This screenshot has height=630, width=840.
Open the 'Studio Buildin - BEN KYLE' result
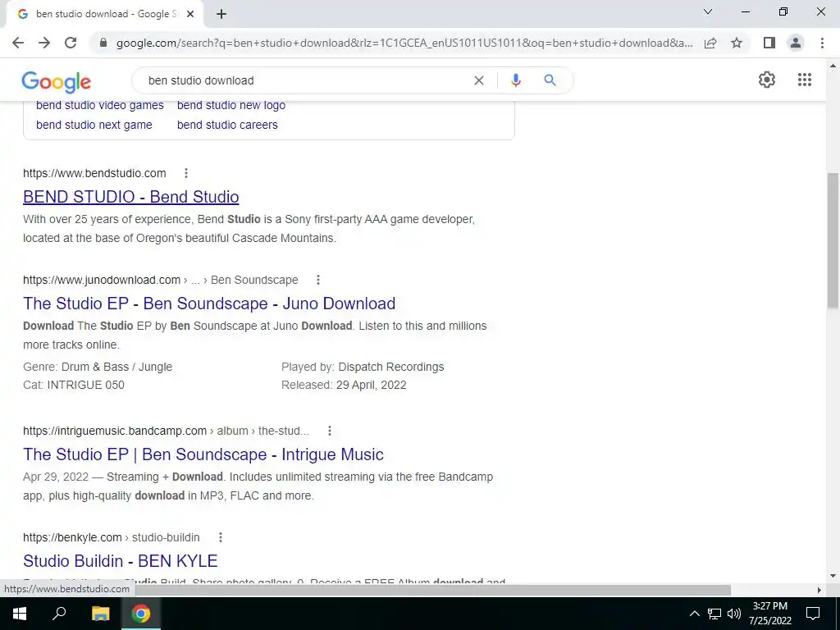pyautogui.click(x=120, y=561)
